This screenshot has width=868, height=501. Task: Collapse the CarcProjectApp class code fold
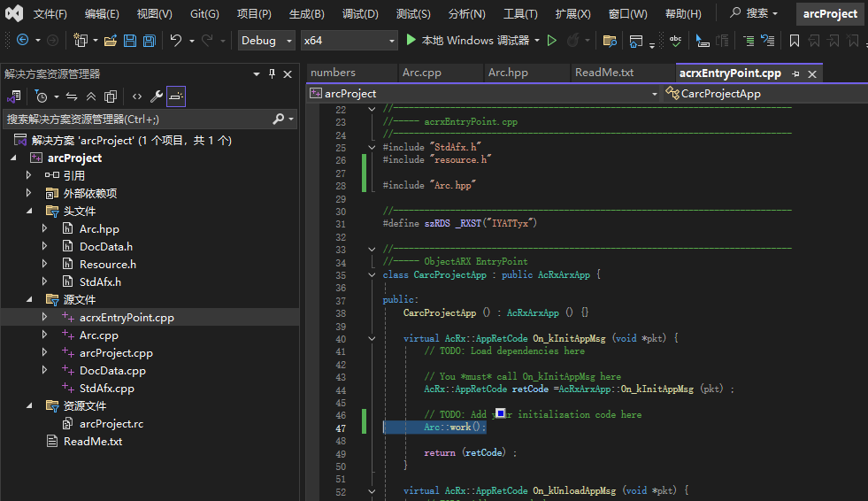pyautogui.click(x=371, y=275)
